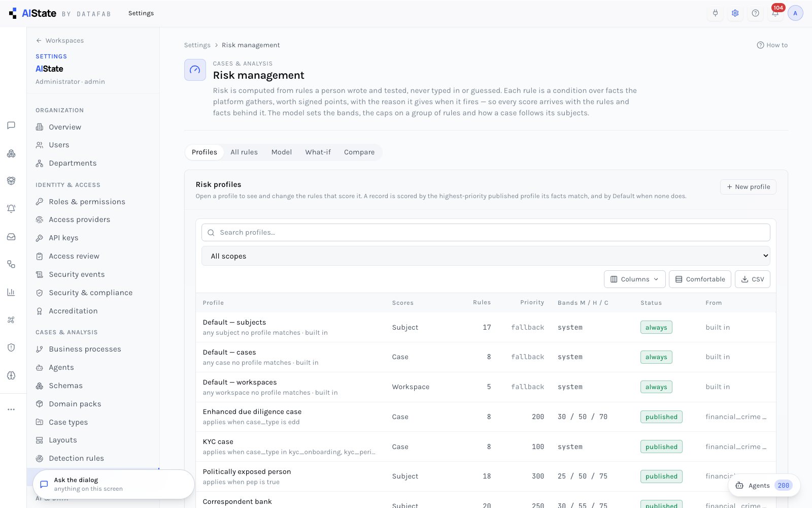Screen dimensions: 812x508
Task: Switch to the All rules tab
Action: coord(244,152)
